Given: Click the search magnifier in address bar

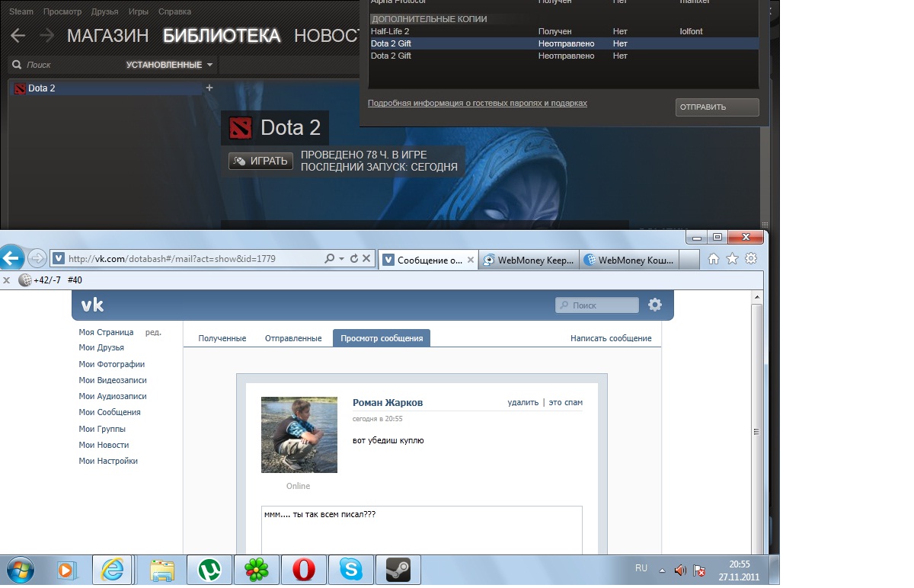Looking at the screenshot, I should click(x=330, y=259).
